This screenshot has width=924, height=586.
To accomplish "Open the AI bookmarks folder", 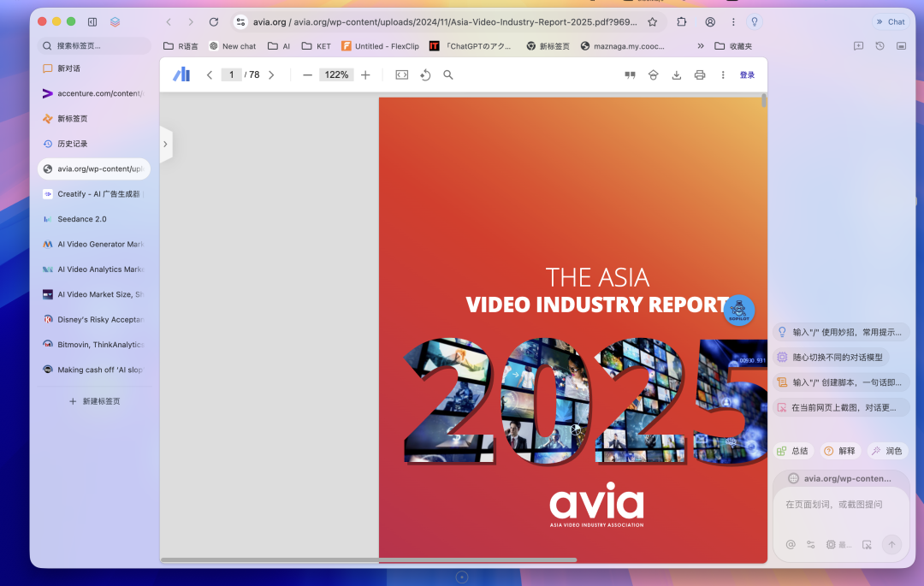I will (x=279, y=46).
